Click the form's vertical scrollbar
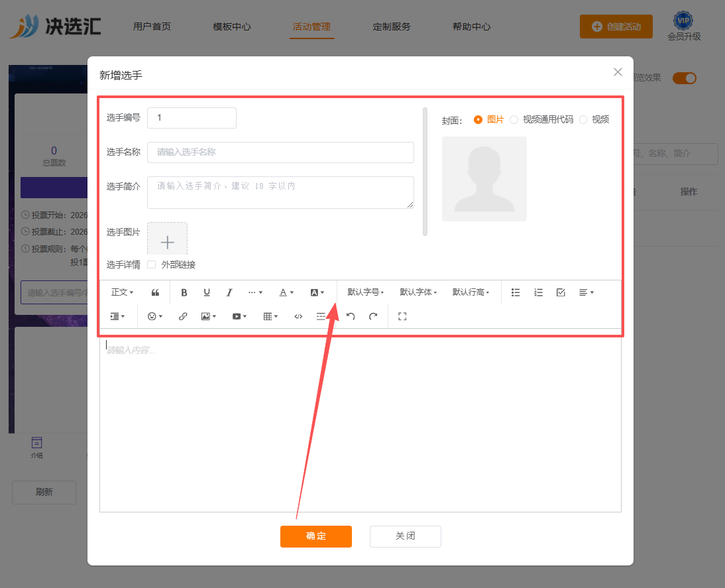The width and height of the screenshot is (725, 588). pyautogui.click(x=425, y=172)
